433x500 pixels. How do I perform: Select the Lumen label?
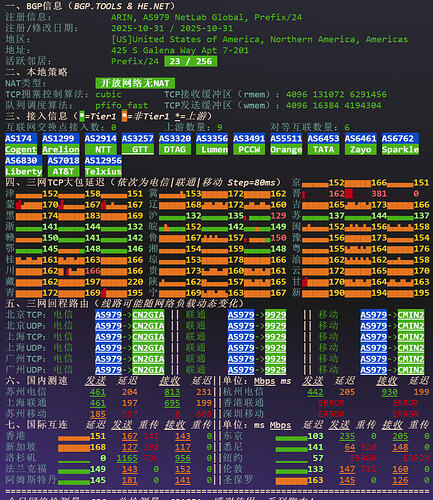(212, 149)
